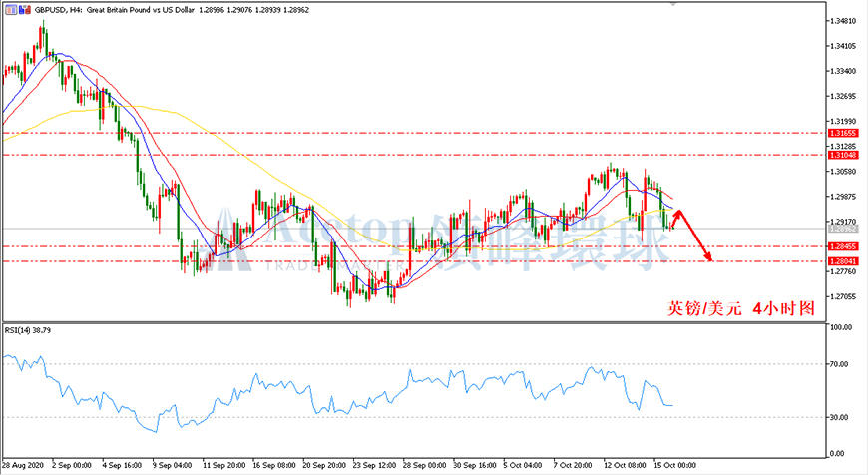Click the red 英镑/美元 4小时图 caption

(x=741, y=308)
